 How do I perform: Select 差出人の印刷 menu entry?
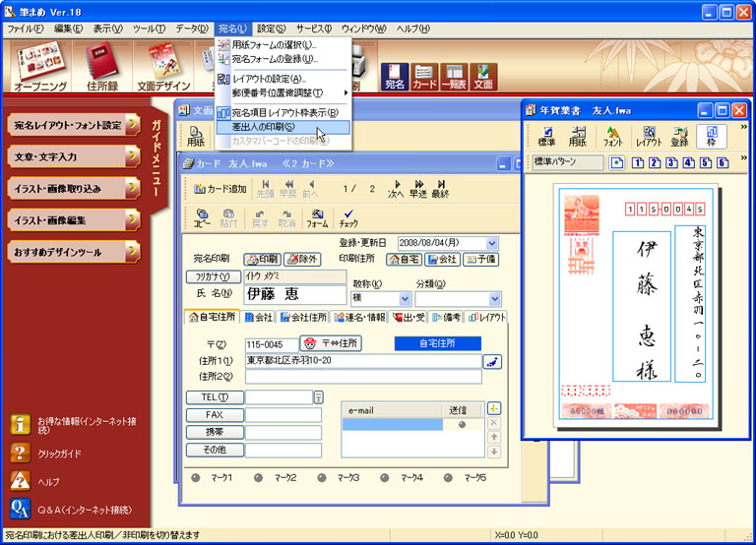click(x=263, y=127)
